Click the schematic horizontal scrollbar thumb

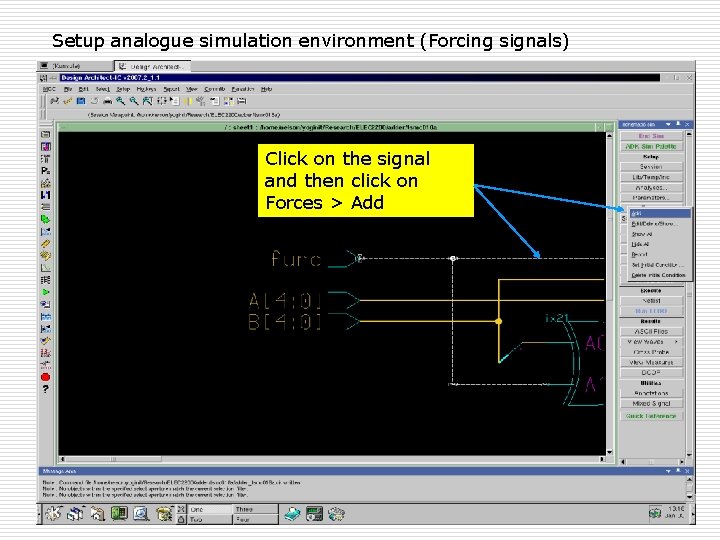pos(113,459)
